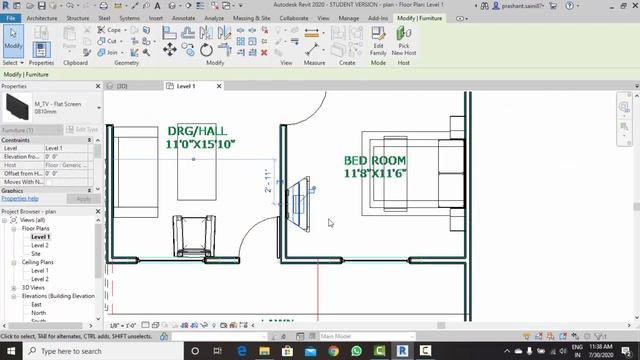
Task: Click the Text tool icon in quick access toolbar
Action: click(x=158, y=6)
